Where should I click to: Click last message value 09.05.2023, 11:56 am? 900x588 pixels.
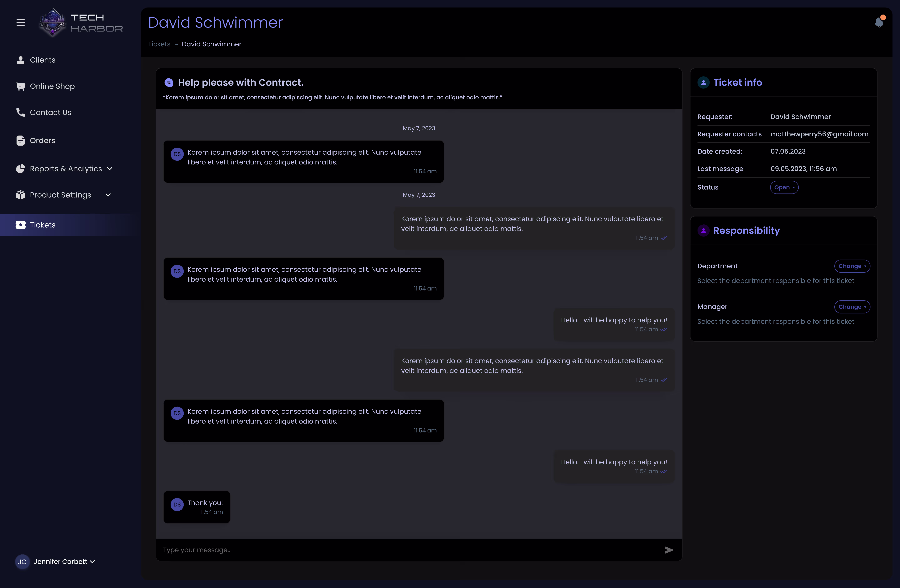coord(804,169)
